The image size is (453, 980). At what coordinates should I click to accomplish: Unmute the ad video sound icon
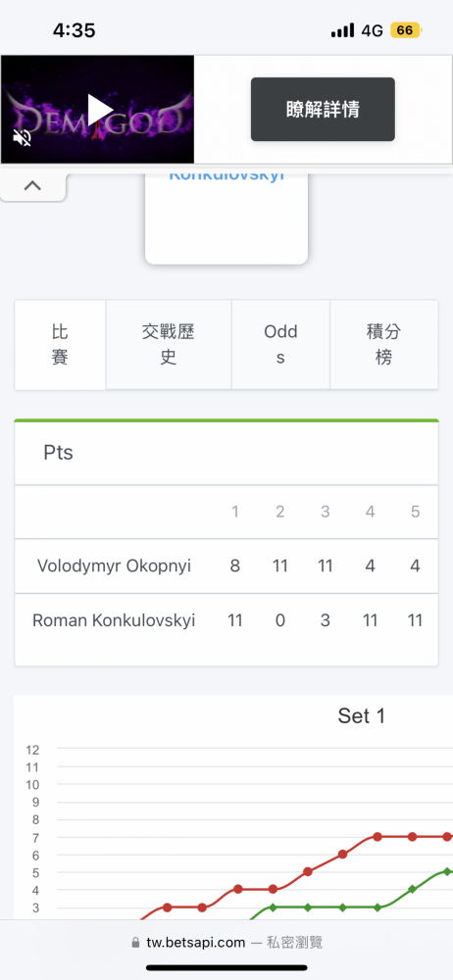pos(22,138)
